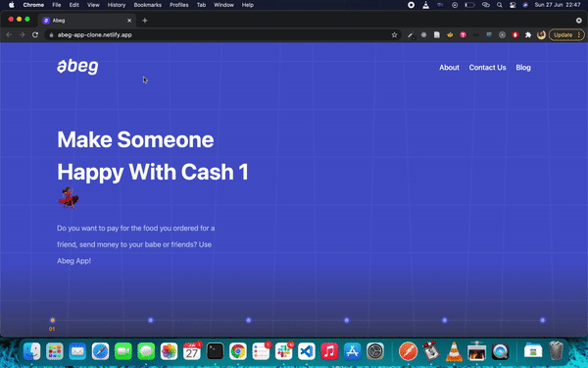Image resolution: width=588 pixels, height=368 pixels.
Task: Go back using the browser back arrow
Action: [x=9, y=35]
